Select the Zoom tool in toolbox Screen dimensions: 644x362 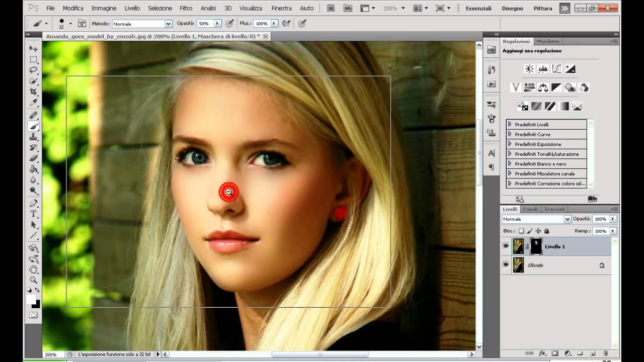[33, 280]
